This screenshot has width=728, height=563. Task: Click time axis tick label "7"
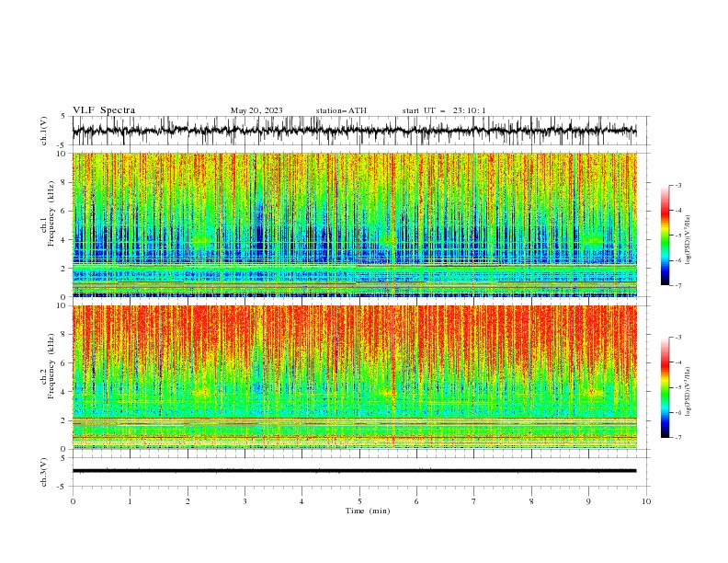tap(474, 501)
